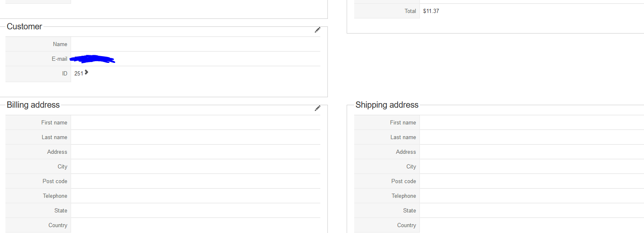
Task: Click the Shipping address section heading
Action: click(x=387, y=105)
